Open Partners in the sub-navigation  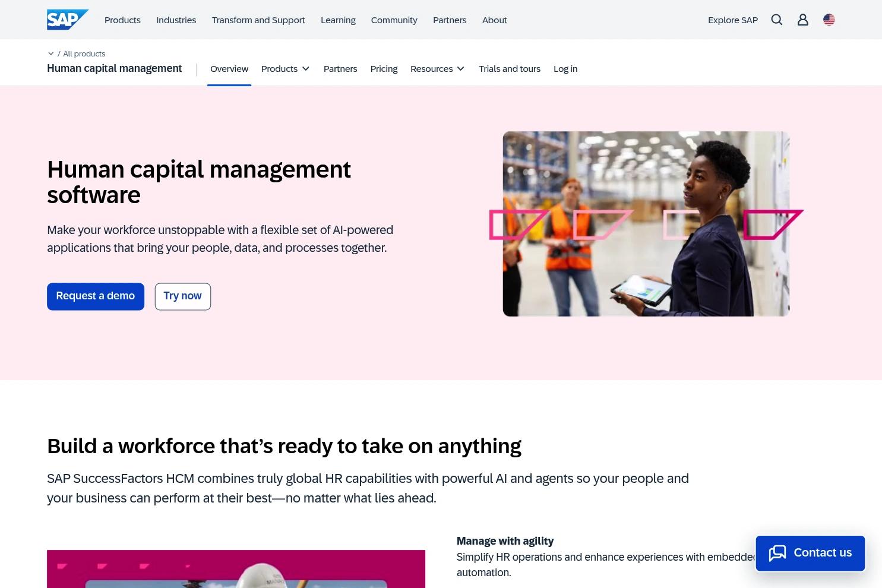pyautogui.click(x=340, y=69)
